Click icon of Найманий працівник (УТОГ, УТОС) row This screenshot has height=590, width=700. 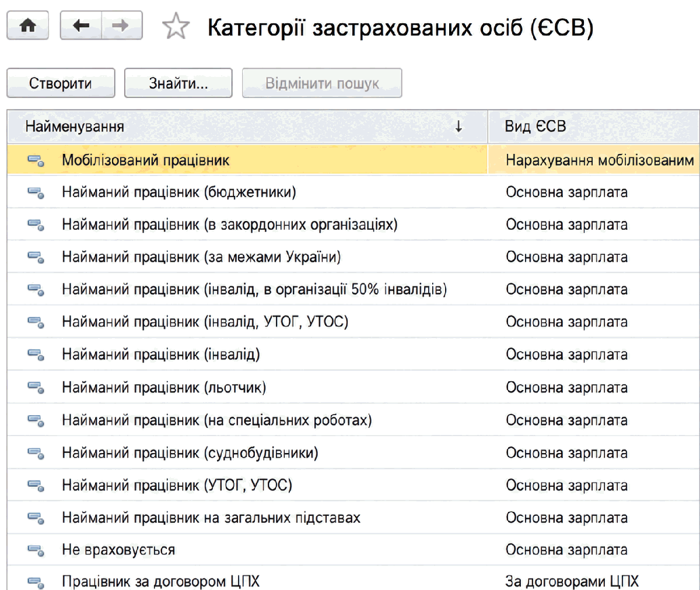point(36,486)
